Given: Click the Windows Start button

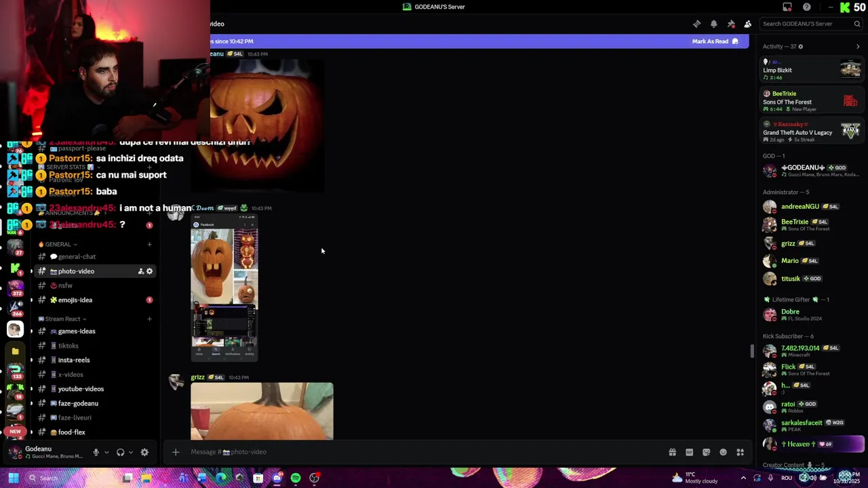Looking at the screenshot, I should point(13,478).
